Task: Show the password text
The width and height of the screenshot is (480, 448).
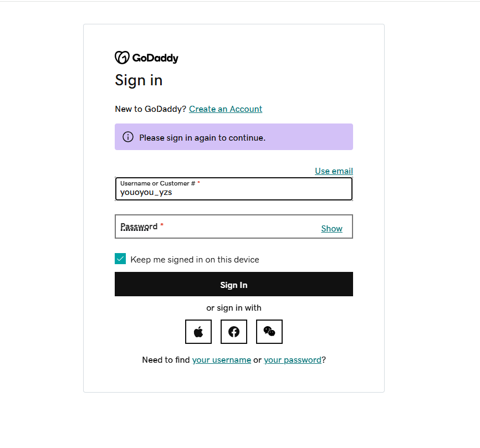Action: tap(331, 228)
